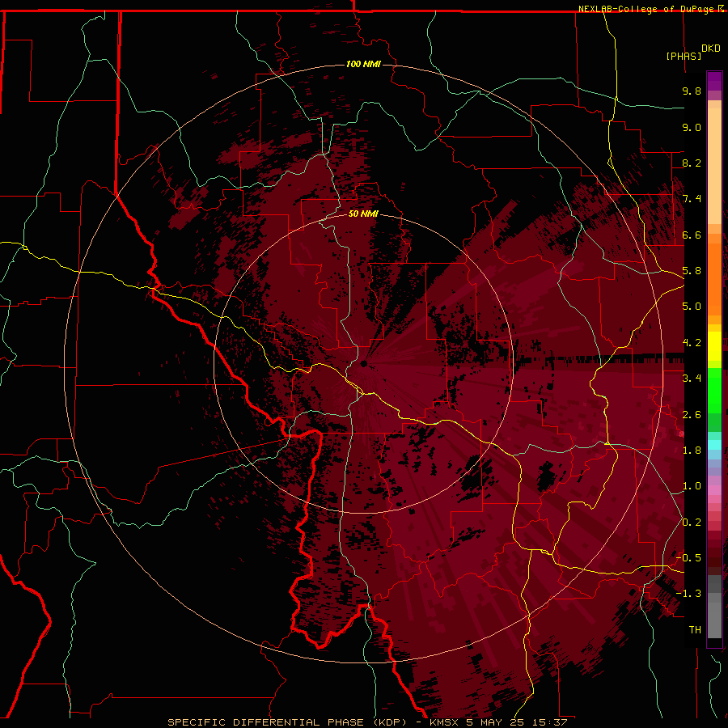Click the 9.0 scale value
The image size is (728, 728).
coord(692,127)
